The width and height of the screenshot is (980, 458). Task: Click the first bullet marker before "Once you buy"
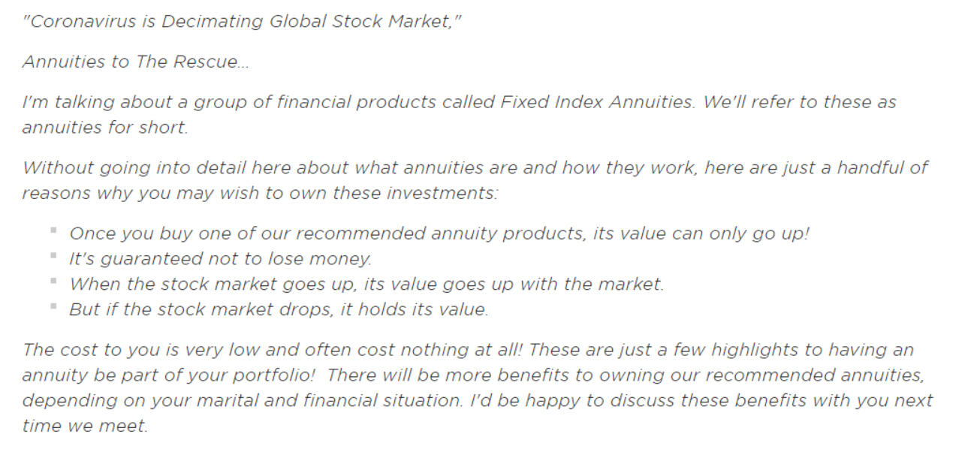click(54, 231)
